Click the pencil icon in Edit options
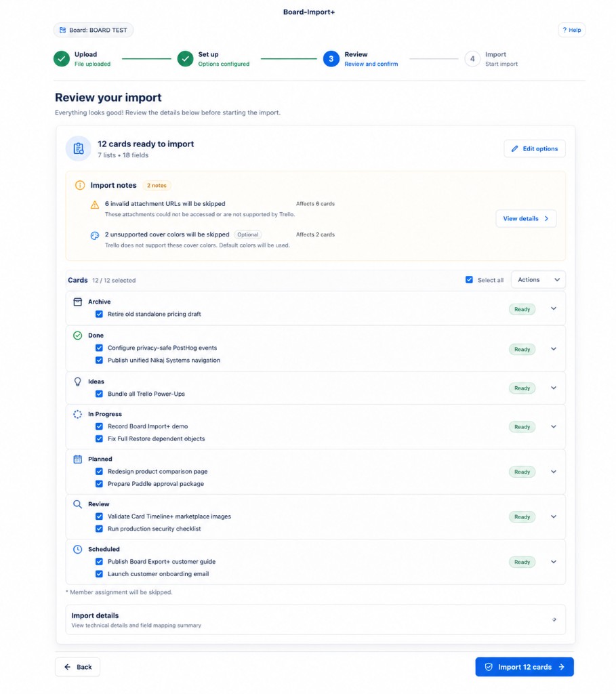The width and height of the screenshot is (616, 694). point(514,148)
